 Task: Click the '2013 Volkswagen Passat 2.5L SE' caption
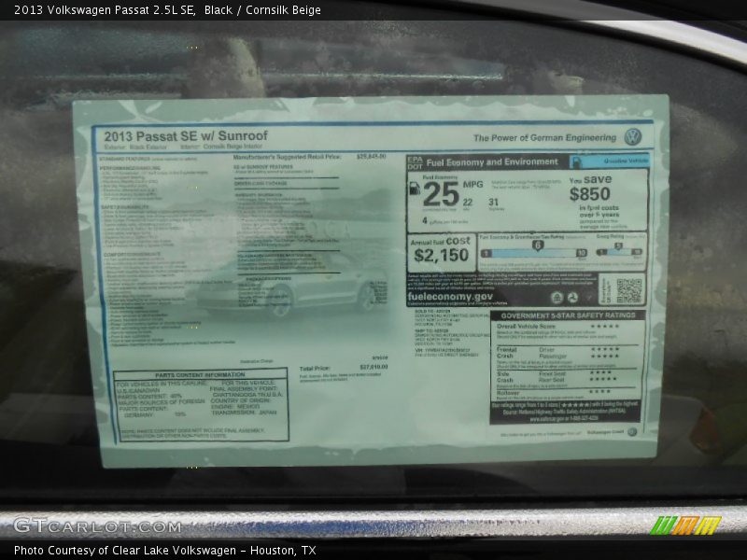(104, 10)
